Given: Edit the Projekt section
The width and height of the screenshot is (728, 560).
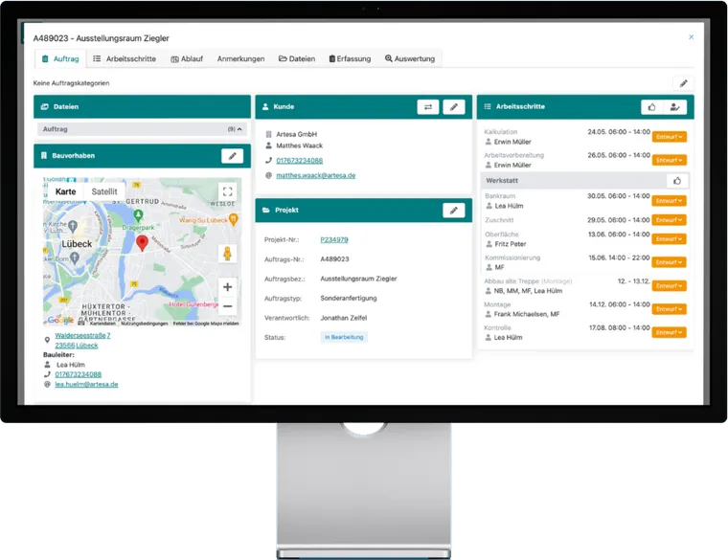Looking at the screenshot, I should [x=454, y=211].
